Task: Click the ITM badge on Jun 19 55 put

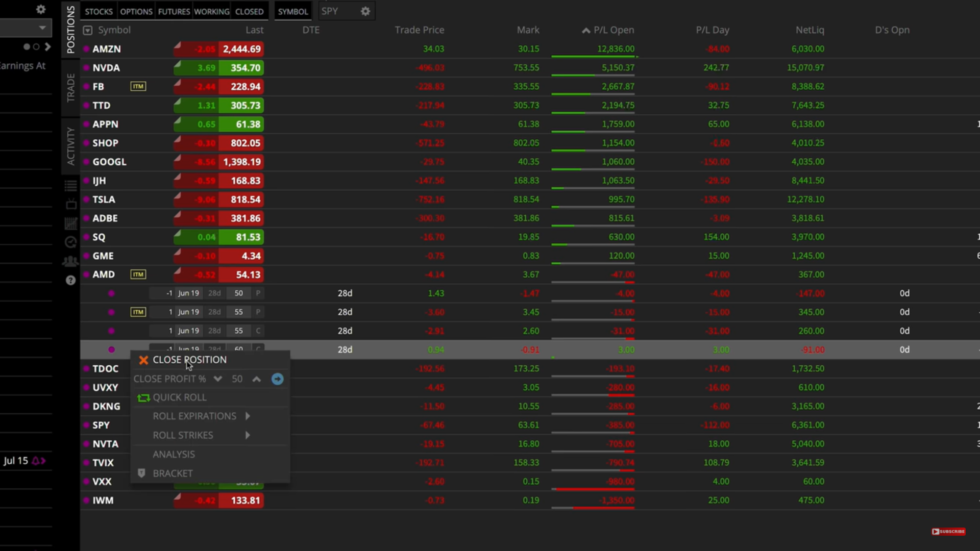Action: tap(138, 312)
